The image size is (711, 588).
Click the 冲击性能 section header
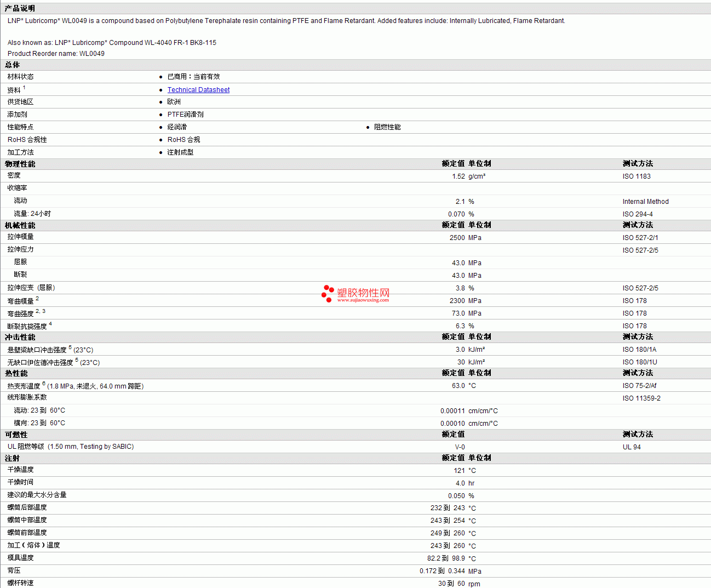coord(20,337)
